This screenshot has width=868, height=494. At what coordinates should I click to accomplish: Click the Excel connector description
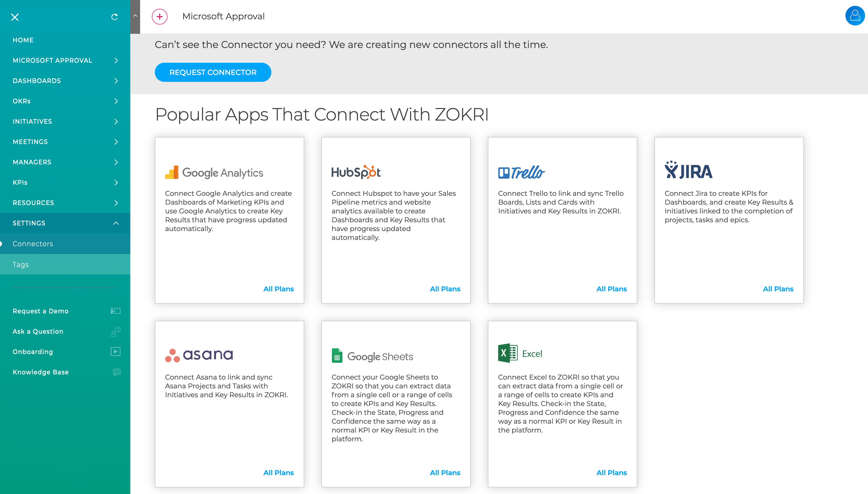click(x=560, y=403)
